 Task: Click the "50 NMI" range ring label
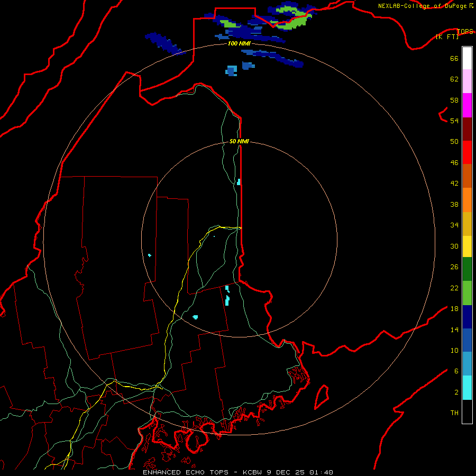239,141
